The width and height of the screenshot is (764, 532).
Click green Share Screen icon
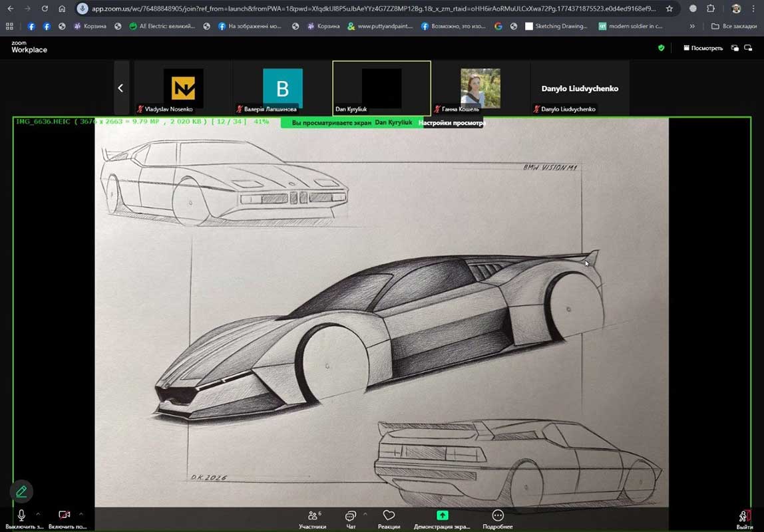pos(442,516)
